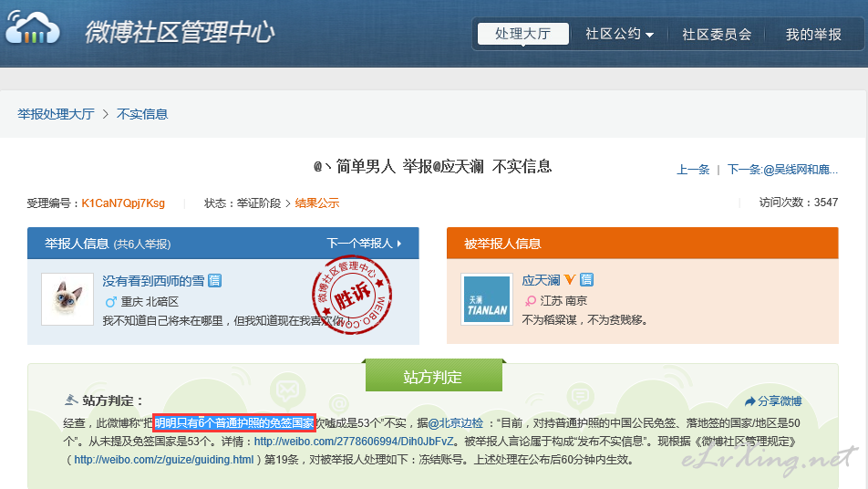Open the @北京边检 mention link
The height and width of the screenshot is (489, 868).
tap(455, 423)
